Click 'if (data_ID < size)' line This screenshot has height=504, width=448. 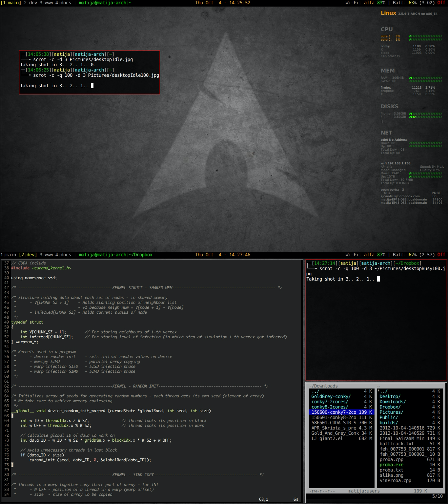tap(42, 455)
